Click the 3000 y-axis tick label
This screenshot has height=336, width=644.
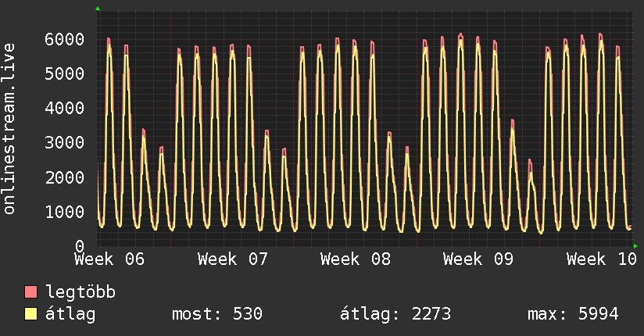pyautogui.click(x=65, y=143)
